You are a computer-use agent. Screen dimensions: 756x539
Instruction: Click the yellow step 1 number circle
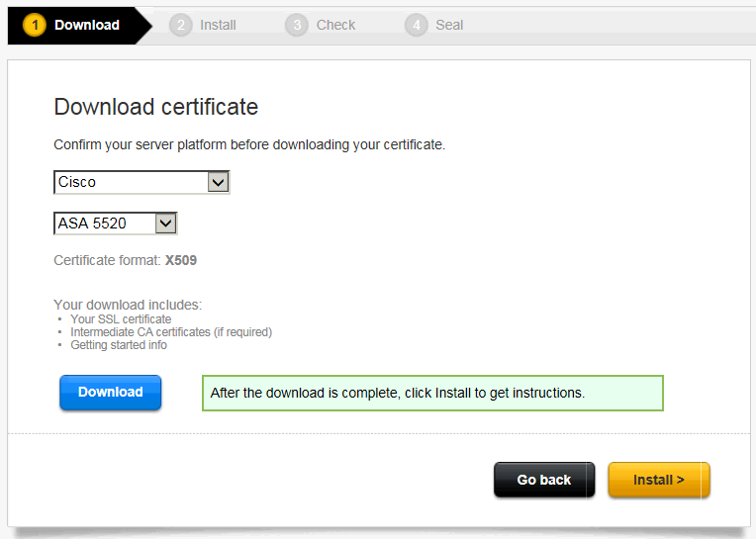click(35, 25)
